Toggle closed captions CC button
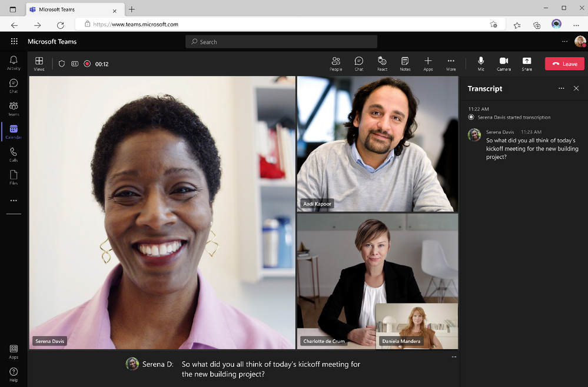This screenshot has height=387, width=588. 75,64
